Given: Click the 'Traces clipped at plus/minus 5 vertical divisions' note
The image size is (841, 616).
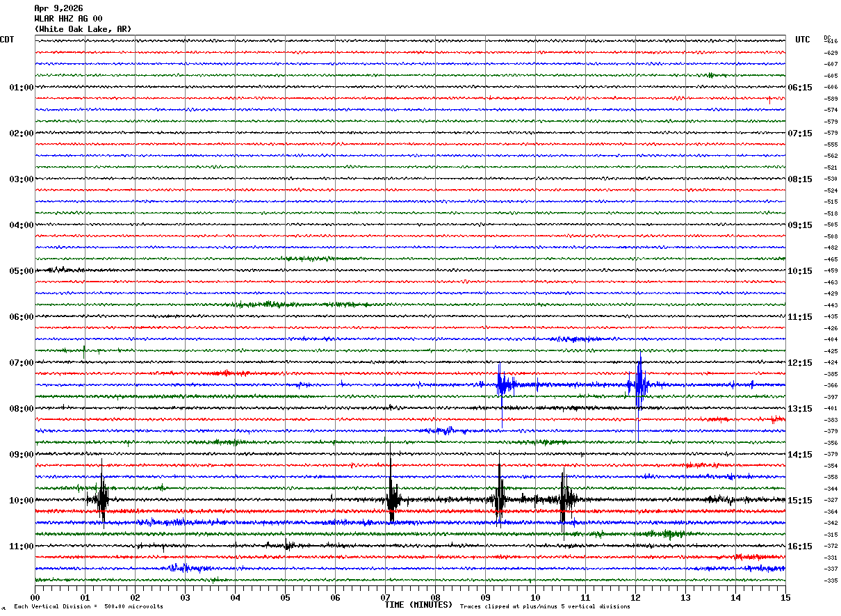Looking at the screenshot, I should [545, 607].
